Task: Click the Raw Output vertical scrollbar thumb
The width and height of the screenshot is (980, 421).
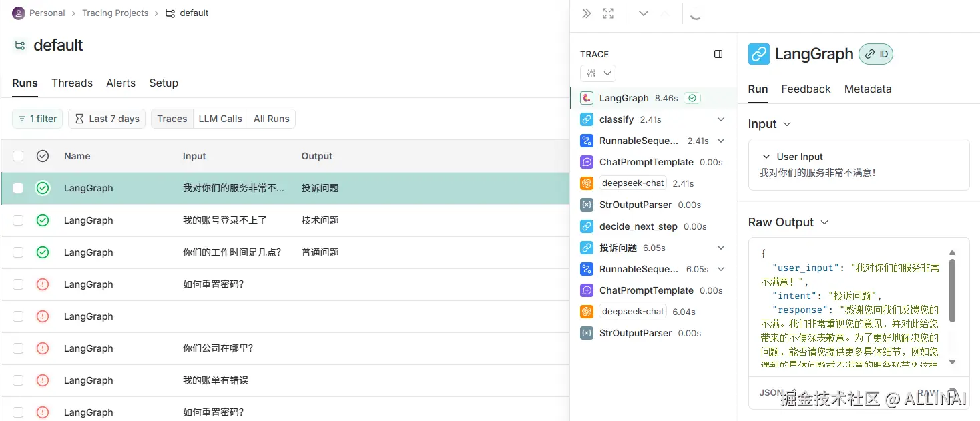Action: coord(953,290)
